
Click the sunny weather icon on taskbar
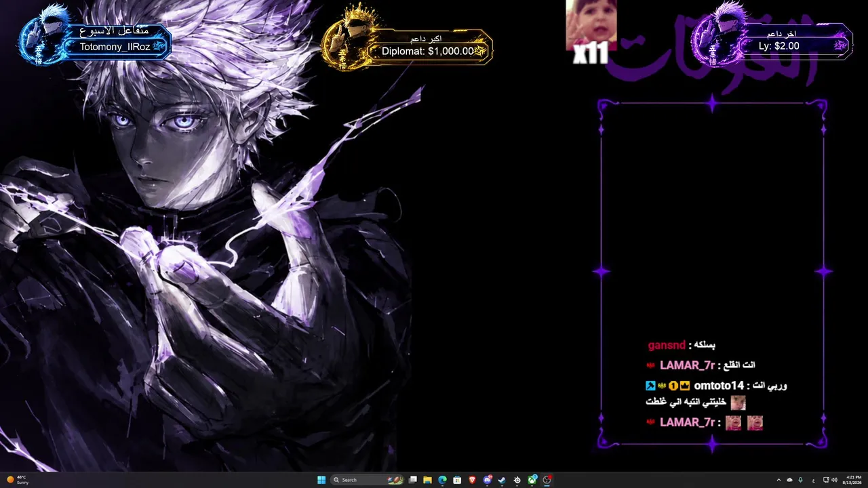pyautogui.click(x=10, y=480)
